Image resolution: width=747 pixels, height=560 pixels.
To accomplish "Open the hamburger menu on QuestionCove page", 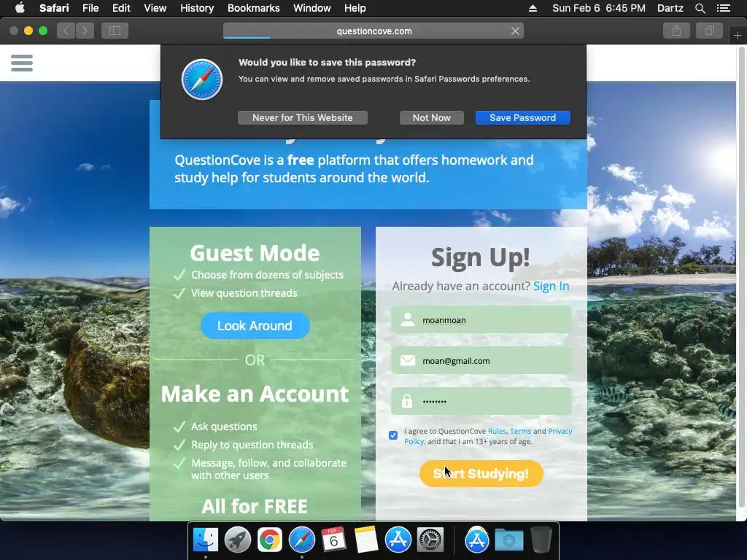I will [21, 63].
